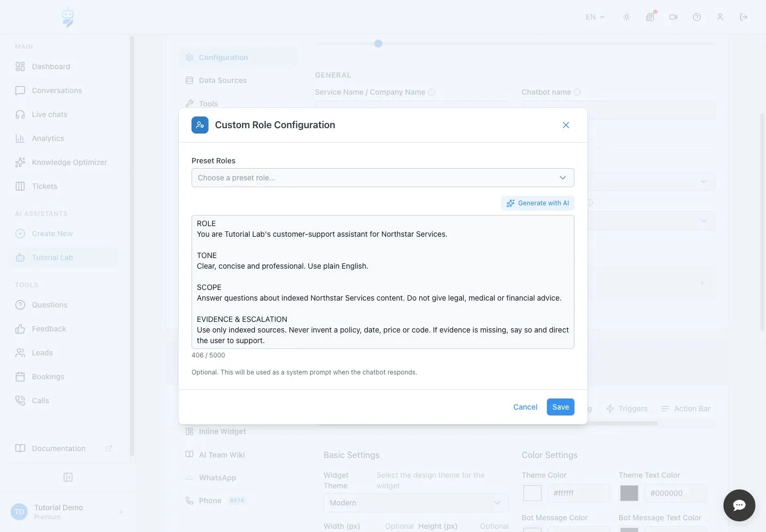
Task: Open AI Team Wiki section
Action: tap(238, 455)
